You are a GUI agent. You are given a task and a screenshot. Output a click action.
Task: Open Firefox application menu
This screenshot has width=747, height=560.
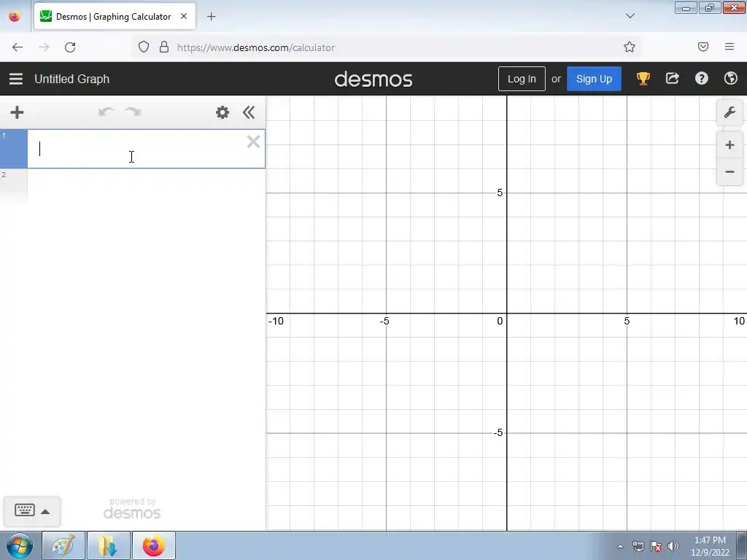729,47
